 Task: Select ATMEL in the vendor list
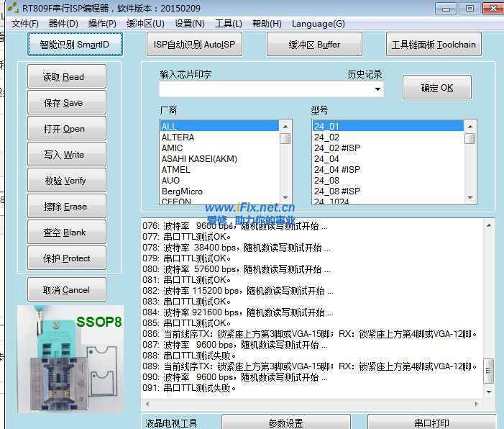coord(219,169)
